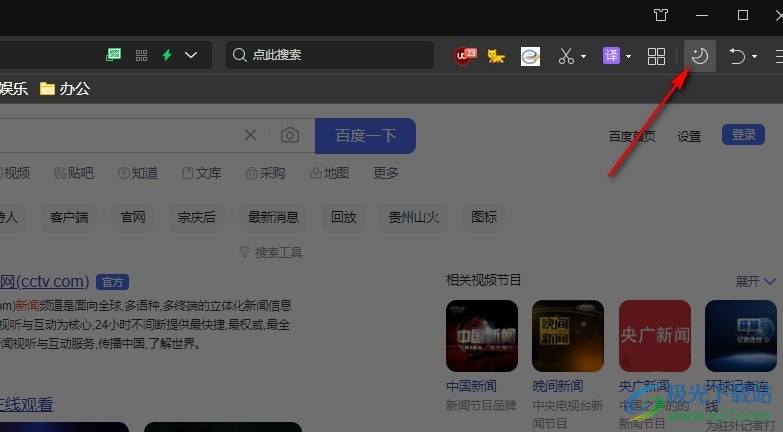
Task: Click the picture mode icon in address bar
Action: pyautogui.click(x=113, y=54)
